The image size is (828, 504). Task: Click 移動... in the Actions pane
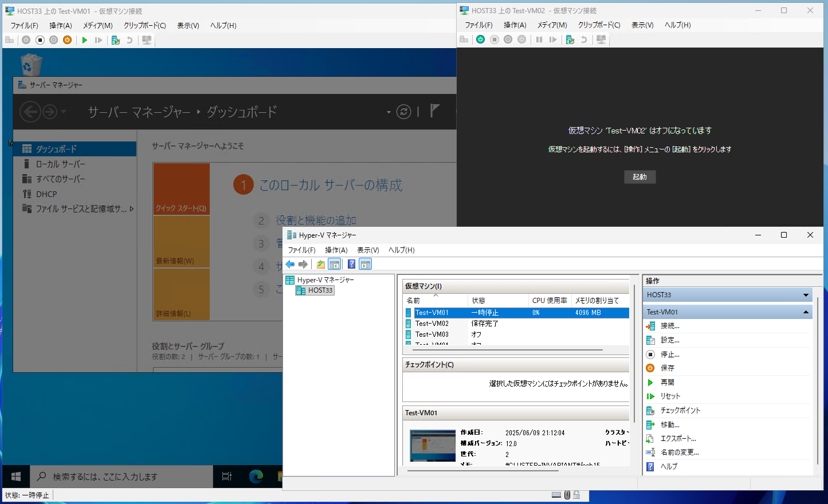(670, 425)
